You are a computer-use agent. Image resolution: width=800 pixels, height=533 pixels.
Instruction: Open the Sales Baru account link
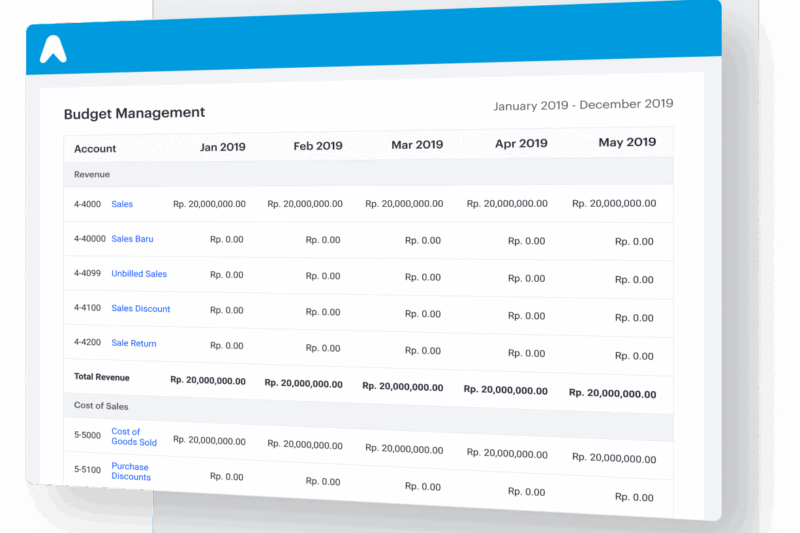tap(132, 239)
